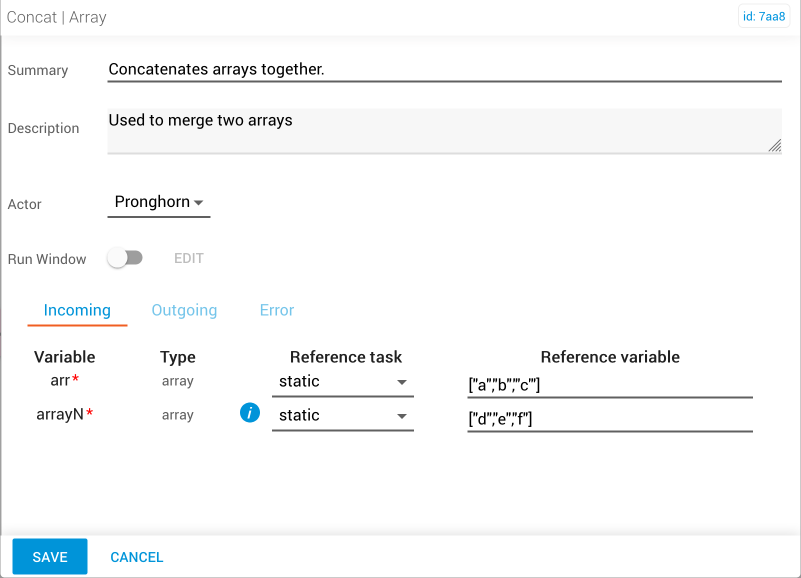Click EDIT next to Run Window
Viewport: 801px width, 578px height.
pos(189,259)
